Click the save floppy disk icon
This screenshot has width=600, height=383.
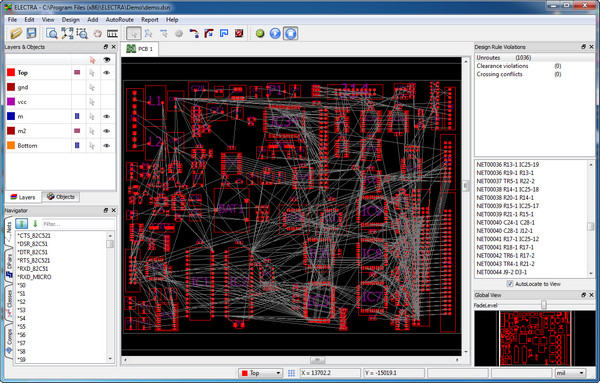31,34
